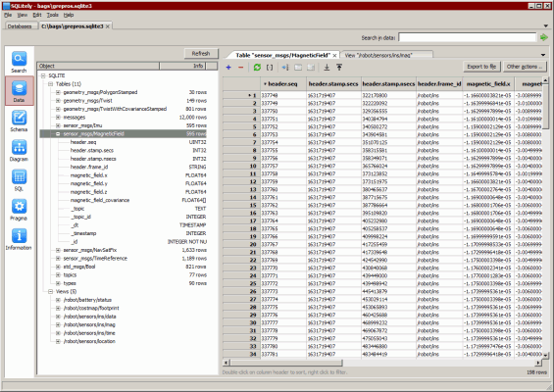Collapse the SQLITE root node
Viewport: 554px width, 392px height.
pos(43,75)
